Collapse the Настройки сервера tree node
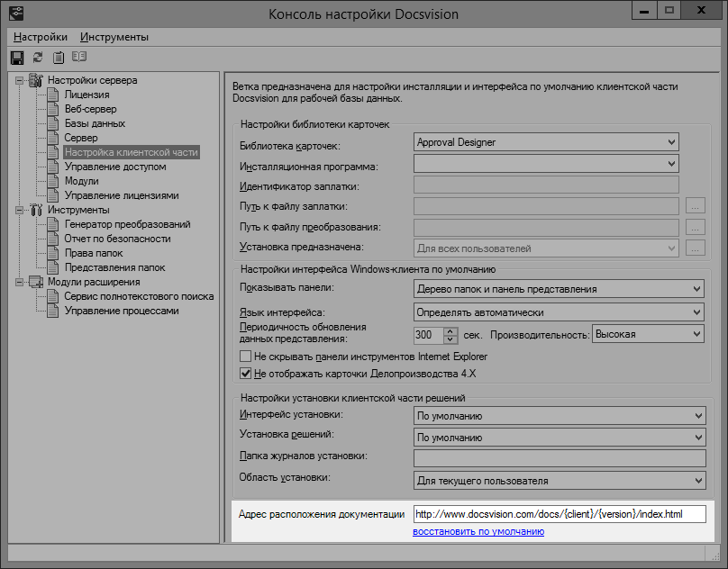 pyautogui.click(x=20, y=80)
